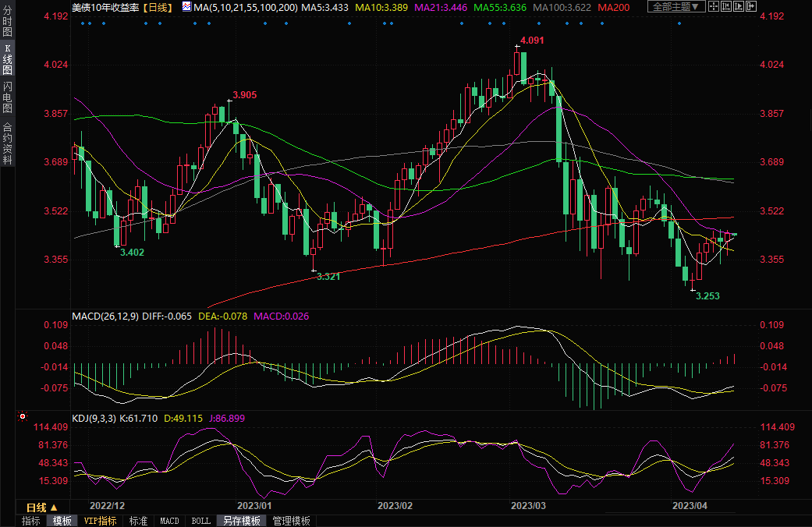Select the 合约资料 side tab
The height and width of the screenshot is (527, 812).
8,143
